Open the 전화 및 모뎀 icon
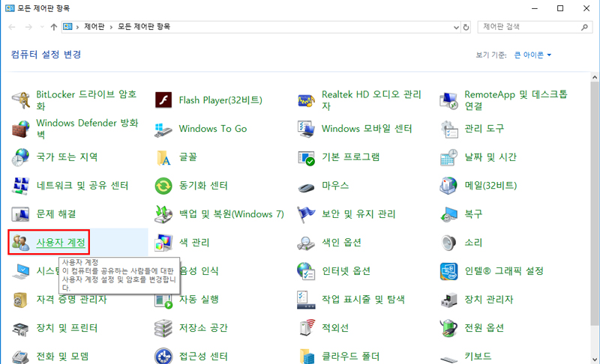600x364 pixels. [20, 356]
